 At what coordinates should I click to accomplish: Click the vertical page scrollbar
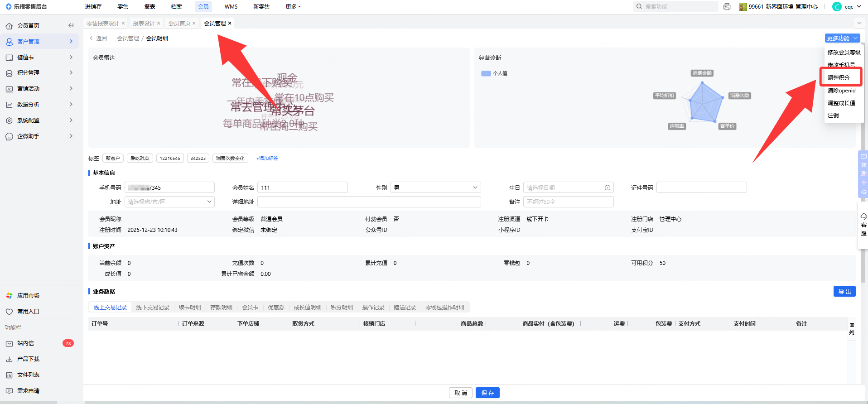click(x=863, y=163)
